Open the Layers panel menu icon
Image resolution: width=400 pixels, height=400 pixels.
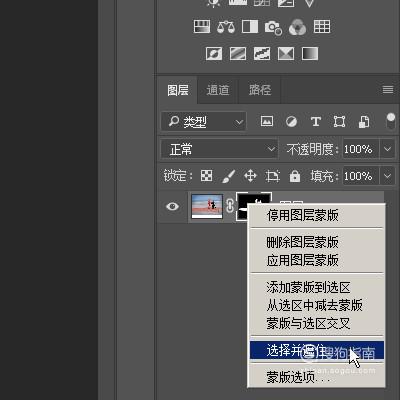388,89
